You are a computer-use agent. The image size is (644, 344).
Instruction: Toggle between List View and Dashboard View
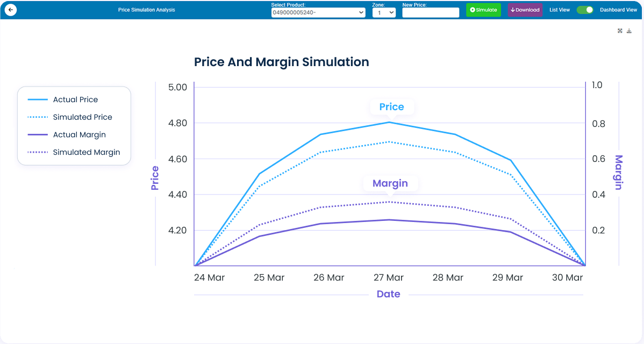coord(585,10)
